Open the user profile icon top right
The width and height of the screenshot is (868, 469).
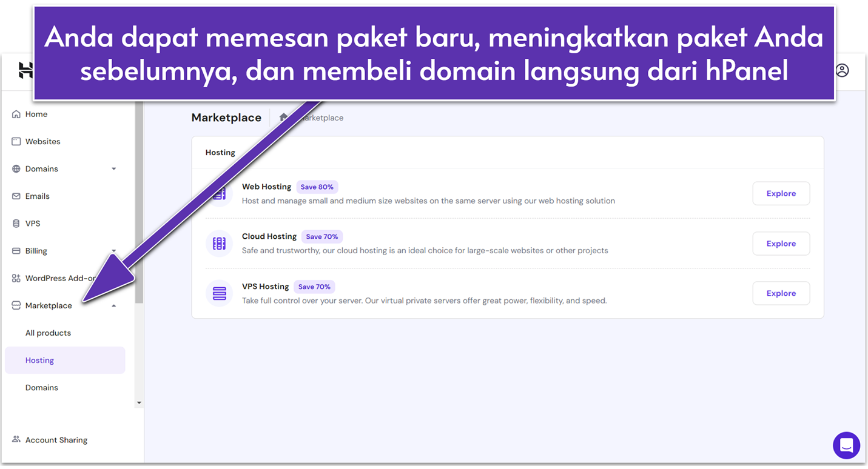[842, 70]
